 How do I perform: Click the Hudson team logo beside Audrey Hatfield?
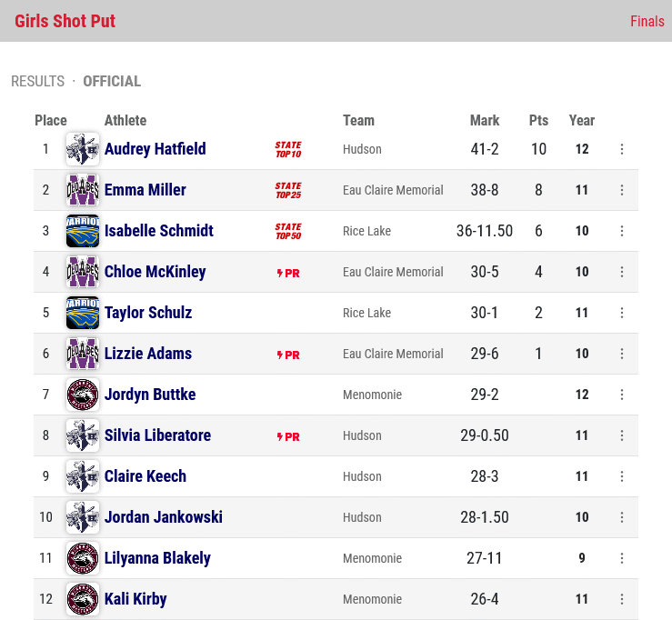coord(83,149)
